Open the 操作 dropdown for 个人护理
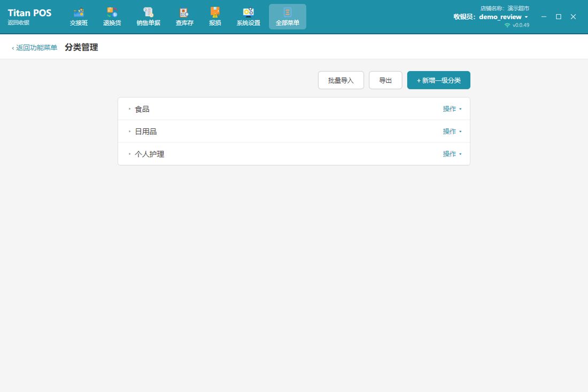This screenshot has height=392, width=588. coord(452,154)
